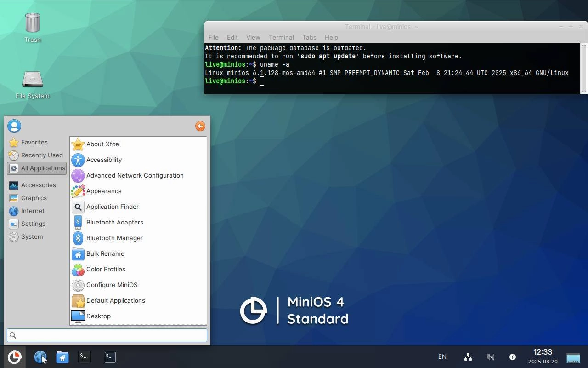Switch to the running Terminal taskbar item

tap(110, 357)
